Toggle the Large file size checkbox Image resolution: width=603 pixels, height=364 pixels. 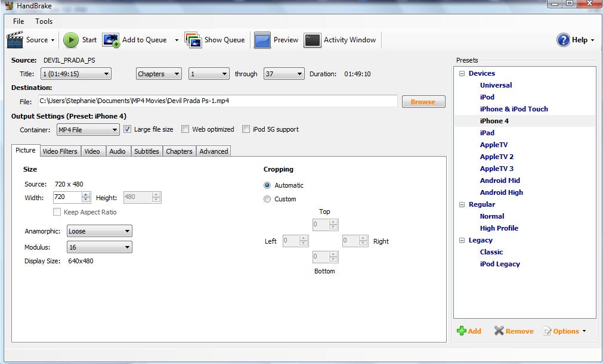pyautogui.click(x=127, y=129)
